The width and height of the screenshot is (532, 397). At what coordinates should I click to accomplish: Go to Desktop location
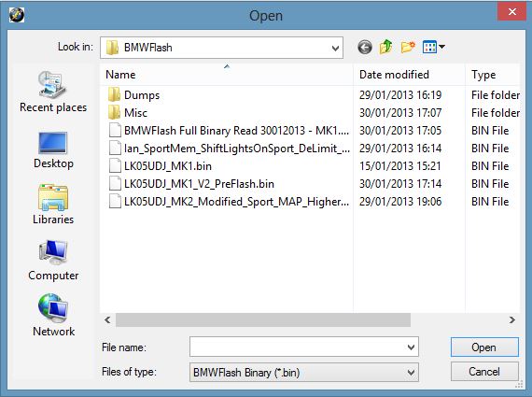[x=53, y=149]
